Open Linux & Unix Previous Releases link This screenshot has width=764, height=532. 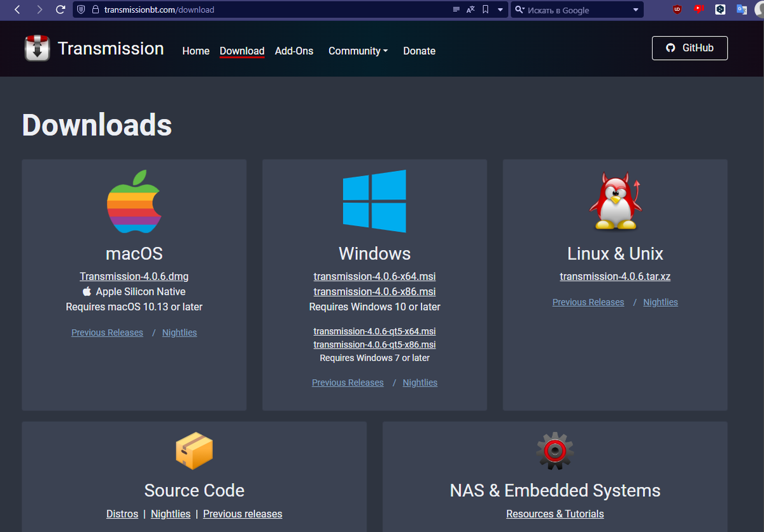click(588, 303)
